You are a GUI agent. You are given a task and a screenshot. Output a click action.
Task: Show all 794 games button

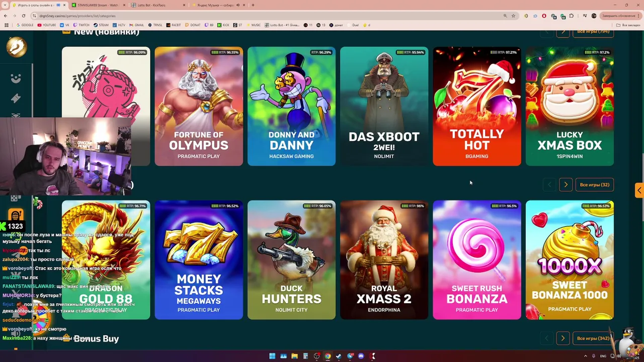coord(593,32)
